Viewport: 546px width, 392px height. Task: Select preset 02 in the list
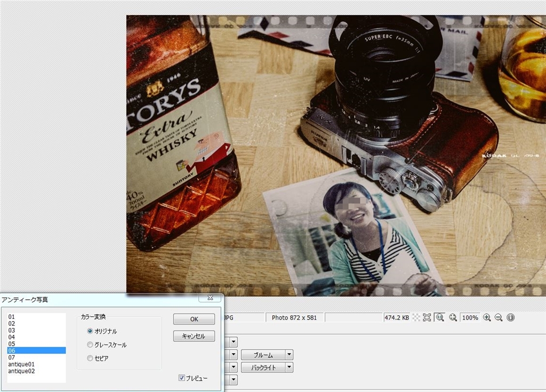36,323
